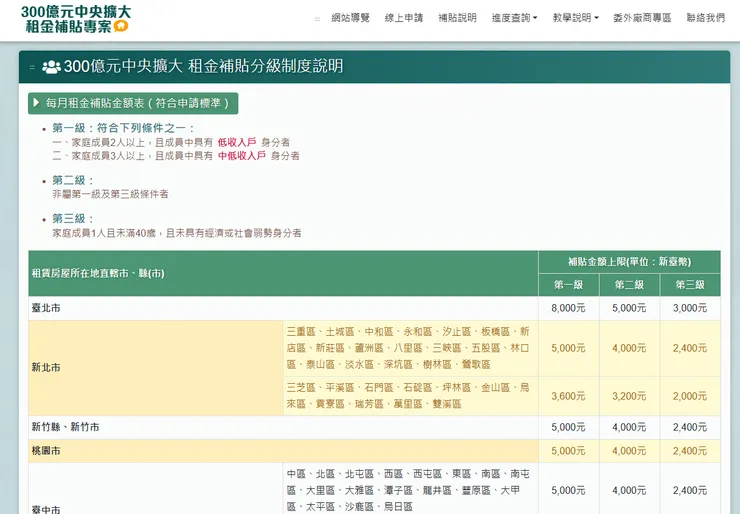The image size is (740, 514).
Task: Click the 低收入戶 red text
Action: 237,142
